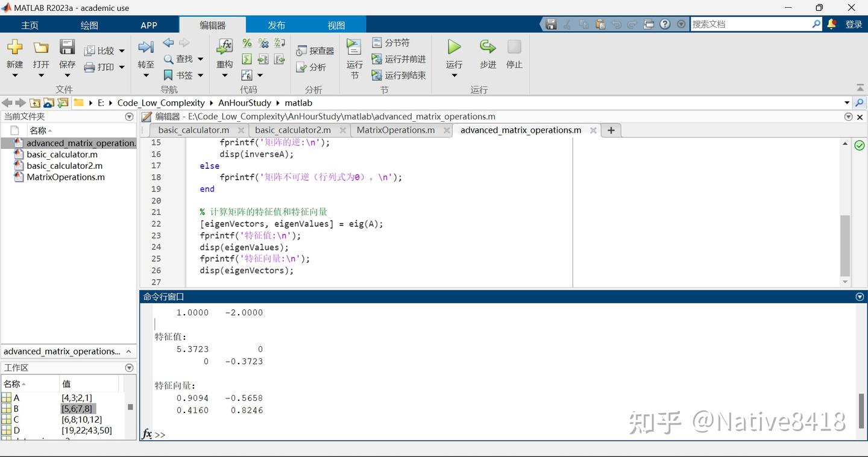Switch to the 绘图 ribbon tab
The image size is (868, 457).
pos(89,25)
